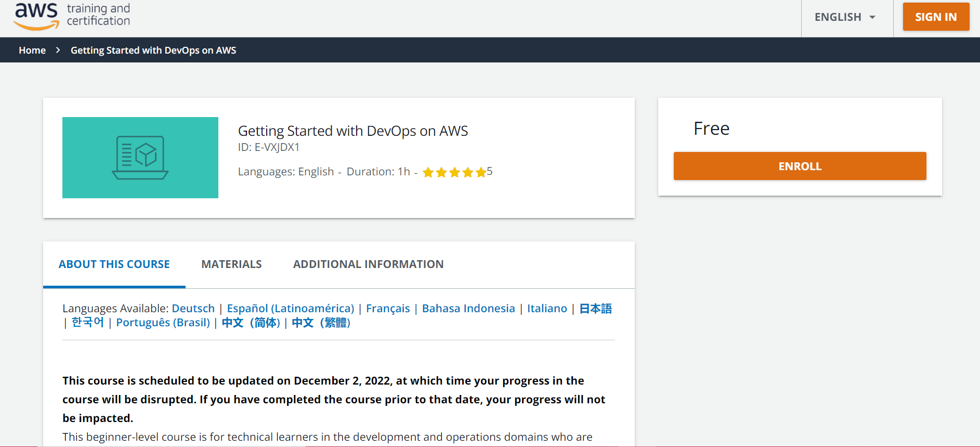
Task: Select the Français language link
Action: tap(388, 309)
